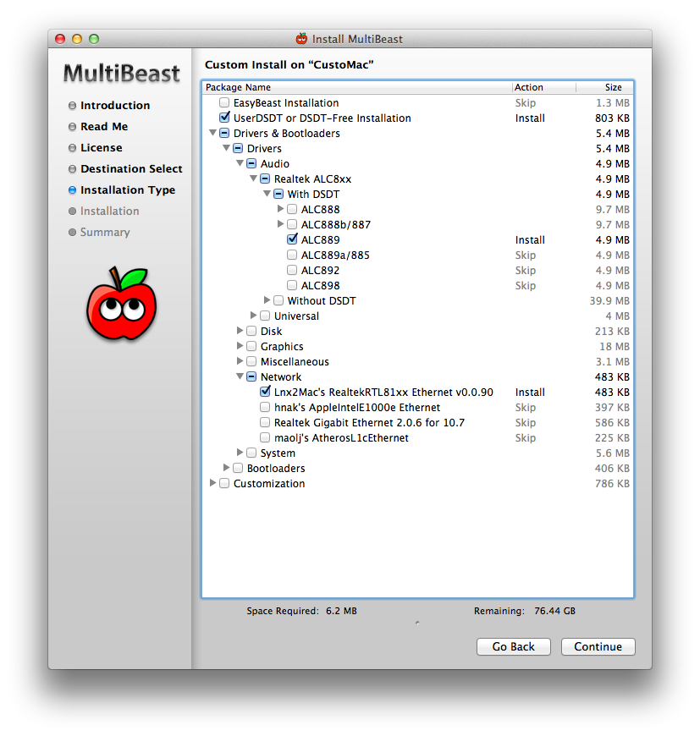
Task: Check the EasyBeast Installation checkbox
Action: pos(224,103)
